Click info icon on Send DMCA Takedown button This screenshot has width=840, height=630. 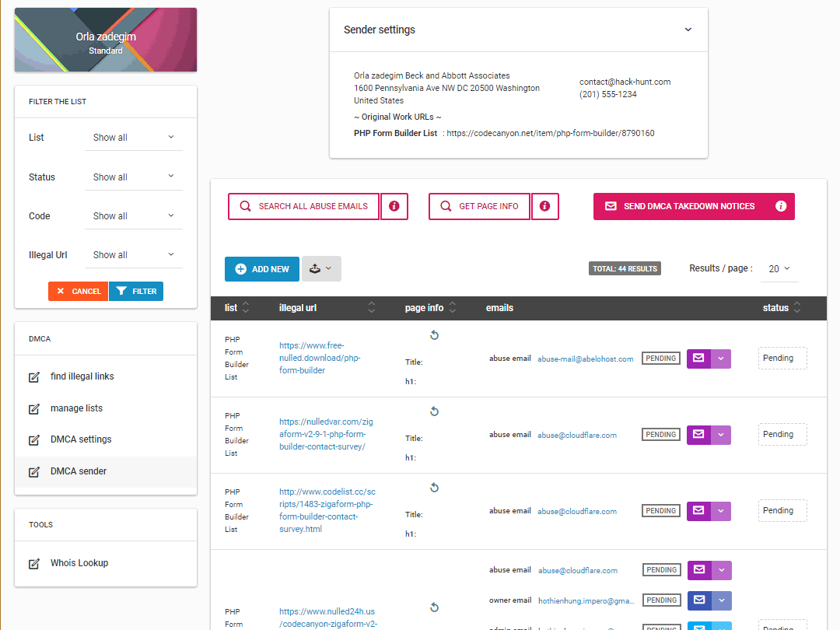tap(781, 206)
